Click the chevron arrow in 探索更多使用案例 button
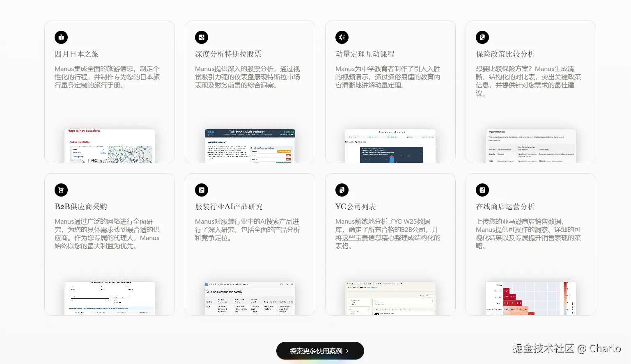The height and width of the screenshot is (364, 631). tap(347, 351)
